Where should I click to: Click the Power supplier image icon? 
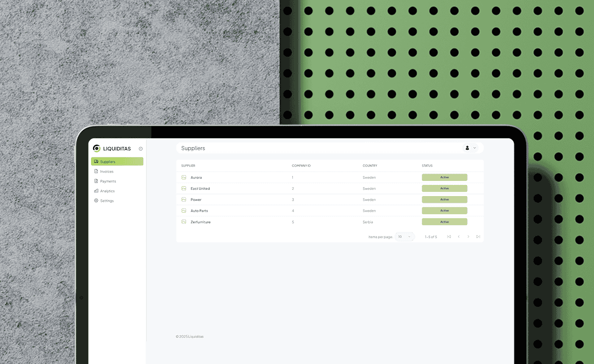point(184,199)
